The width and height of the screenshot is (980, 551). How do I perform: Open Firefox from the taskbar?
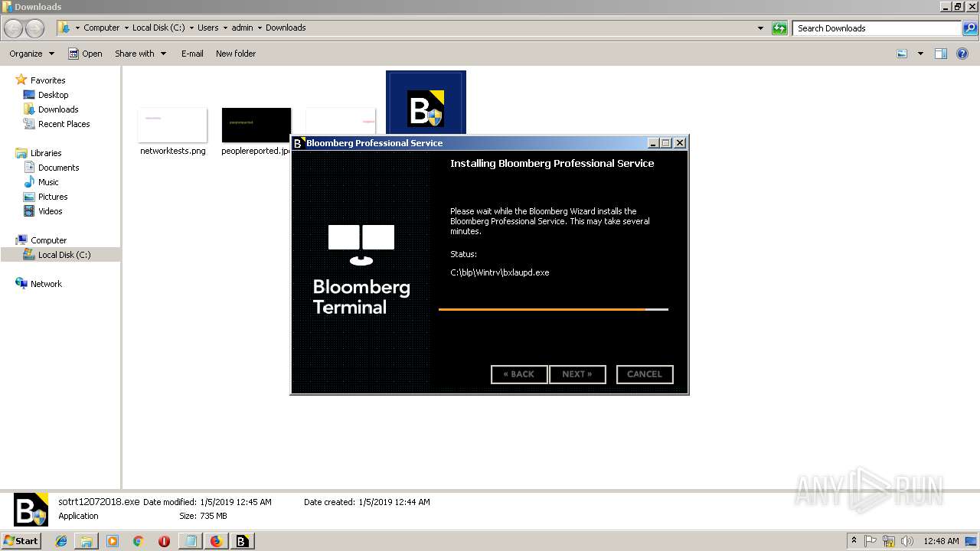(x=216, y=541)
